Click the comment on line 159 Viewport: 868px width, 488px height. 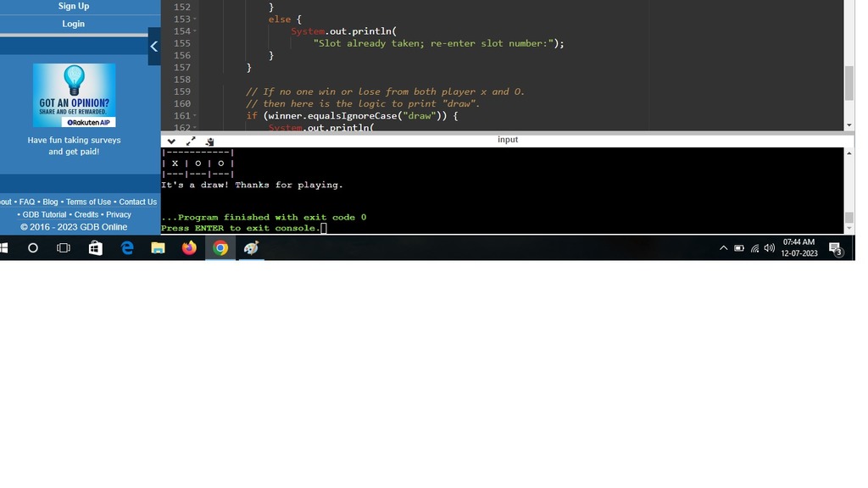click(x=386, y=91)
